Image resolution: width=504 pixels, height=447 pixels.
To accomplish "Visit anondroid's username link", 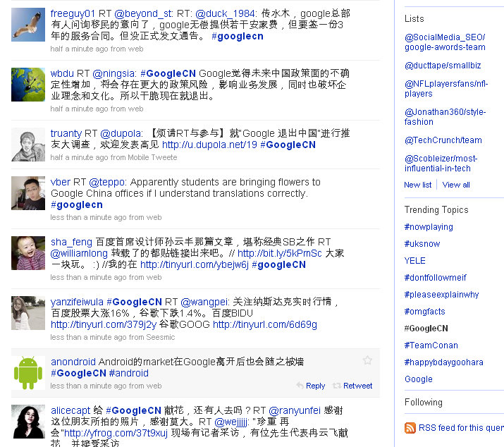I will 73,362.
